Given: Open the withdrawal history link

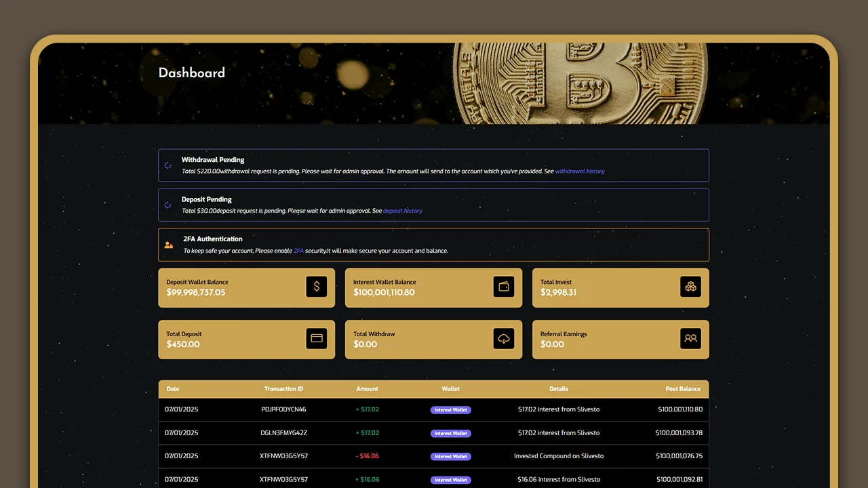Looking at the screenshot, I should click(580, 171).
